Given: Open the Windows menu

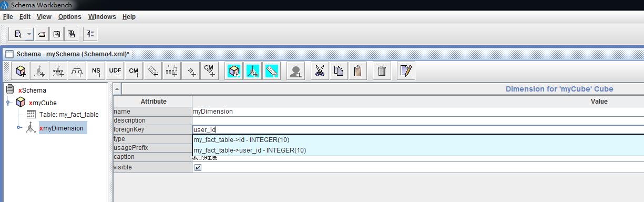Looking at the screenshot, I should [102, 17].
